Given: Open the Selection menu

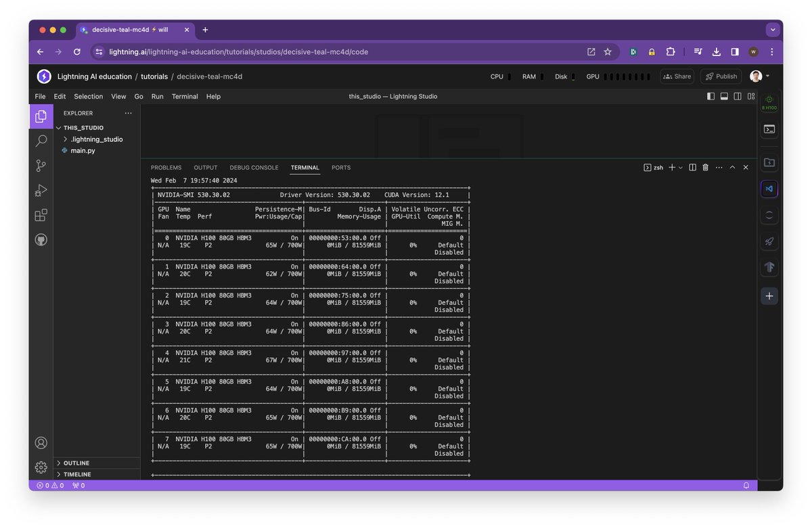Looking at the screenshot, I should (89, 96).
